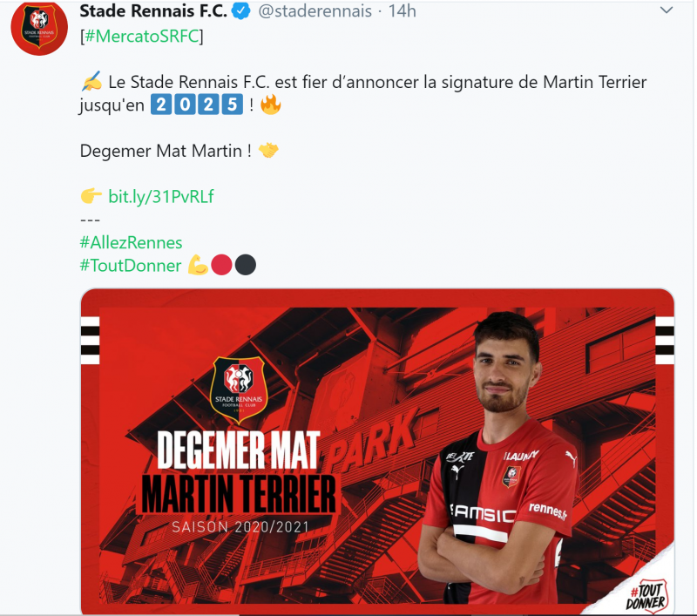The width and height of the screenshot is (697, 616).
Task: Open the #MercatoSRFC hashtag
Action: pyautogui.click(x=142, y=36)
